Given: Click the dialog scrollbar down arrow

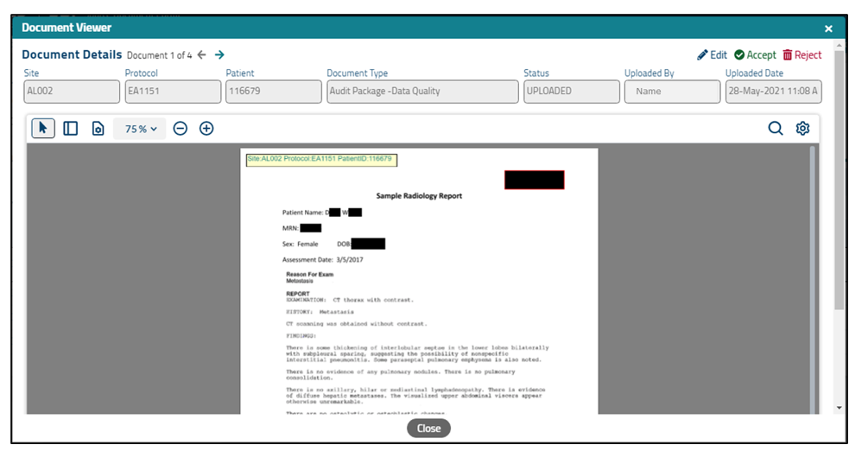Looking at the screenshot, I should (x=839, y=408).
